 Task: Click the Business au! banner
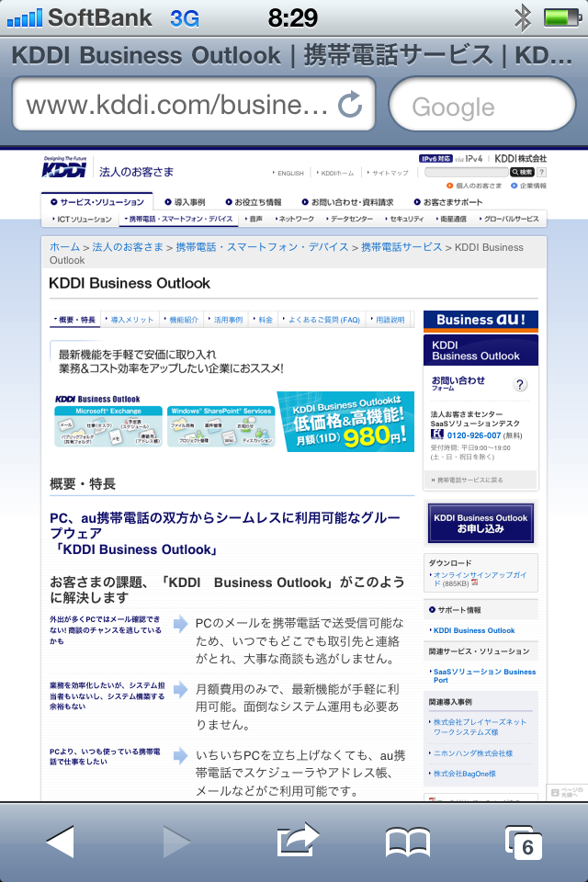click(481, 320)
